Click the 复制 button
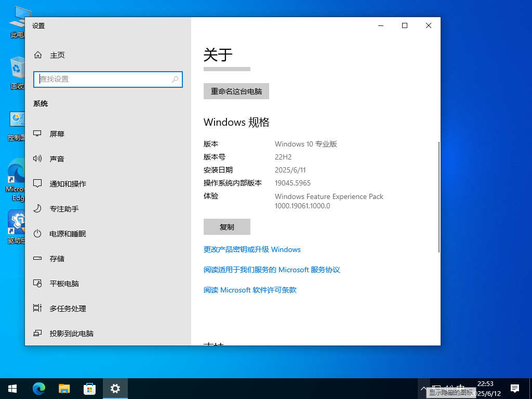The height and width of the screenshot is (399, 532). [227, 227]
